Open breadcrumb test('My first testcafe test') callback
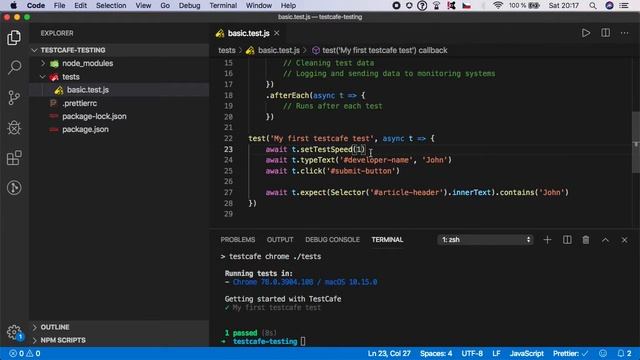 click(384, 50)
